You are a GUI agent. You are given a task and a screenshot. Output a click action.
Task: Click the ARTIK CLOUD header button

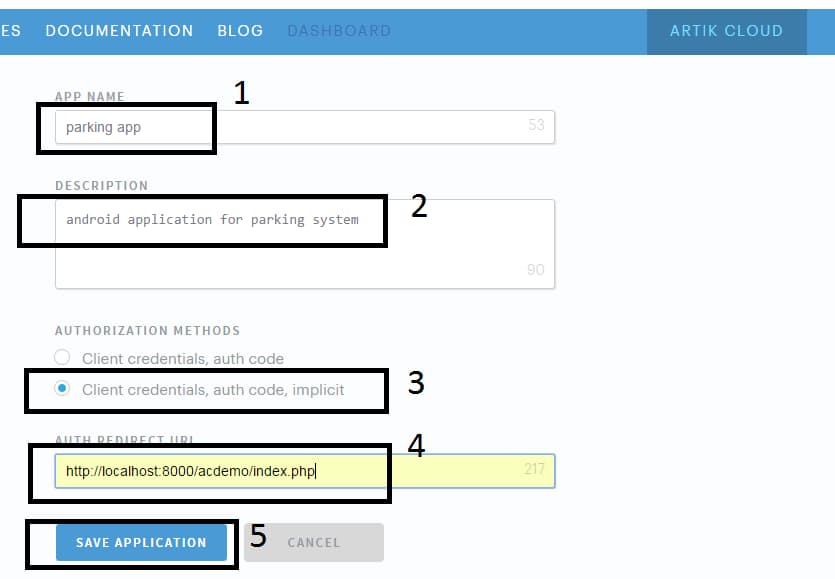[726, 30]
